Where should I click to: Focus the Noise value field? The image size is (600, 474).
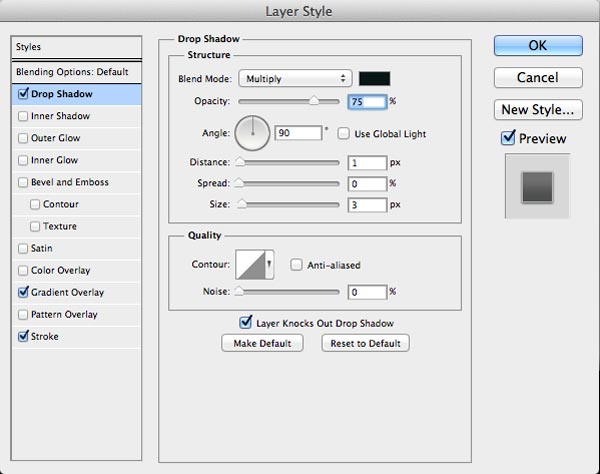click(367, 292)
